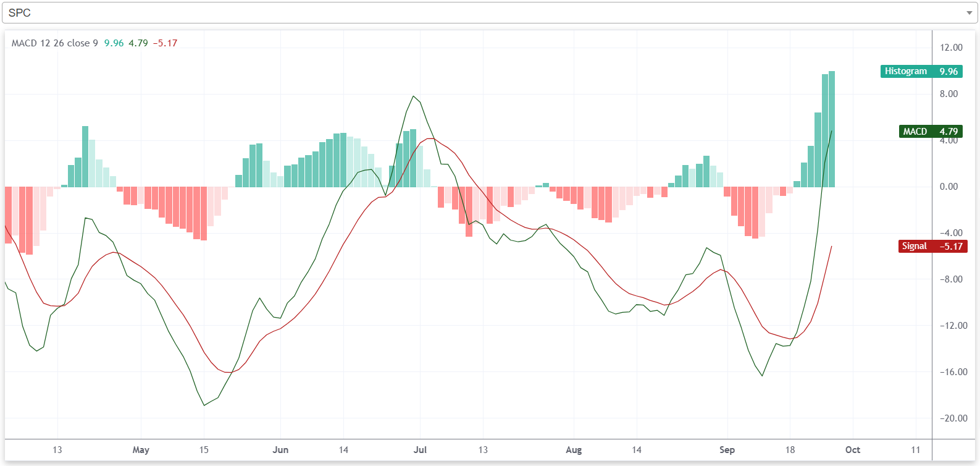This screenshot has width=980, height=466.
Task: Click the May label on the time axis
Action: tap(141, 450)
